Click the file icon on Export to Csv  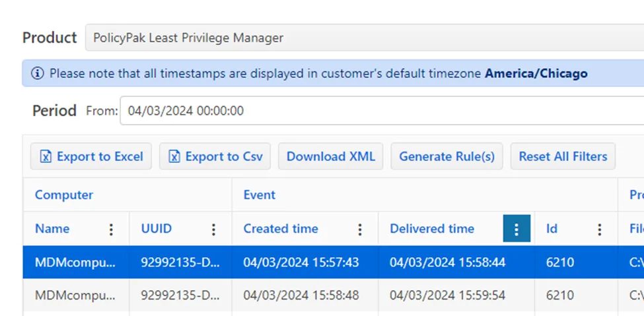tap(174, 156)
